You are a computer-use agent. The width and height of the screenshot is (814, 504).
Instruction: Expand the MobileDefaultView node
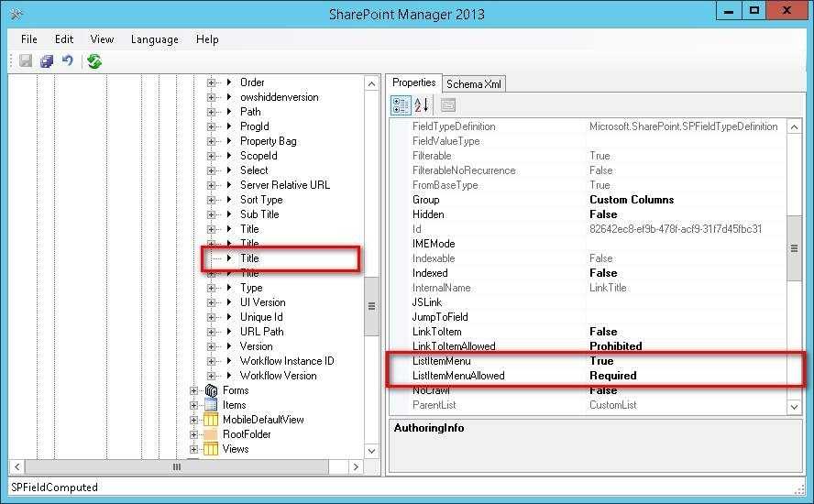click(193, 420)
